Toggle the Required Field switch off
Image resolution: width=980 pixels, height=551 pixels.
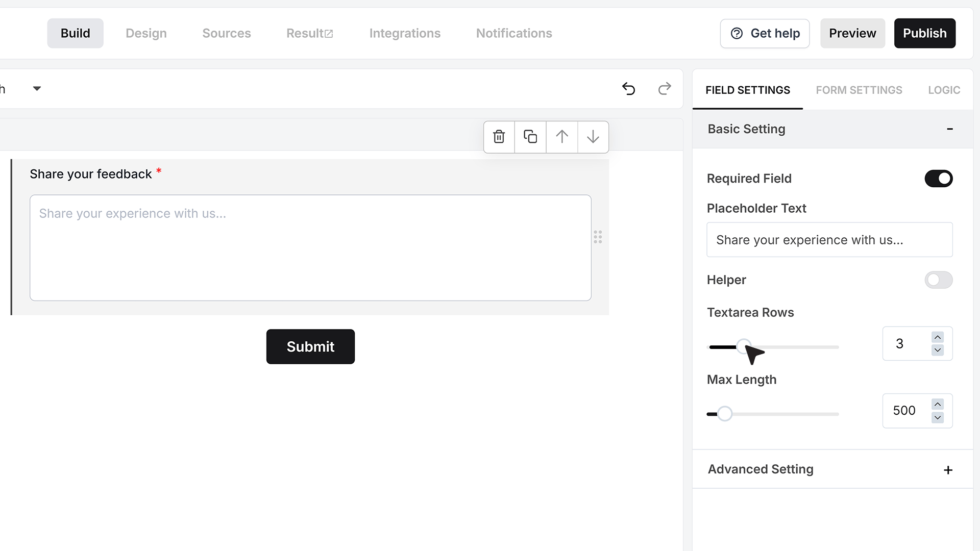(938, 179)
